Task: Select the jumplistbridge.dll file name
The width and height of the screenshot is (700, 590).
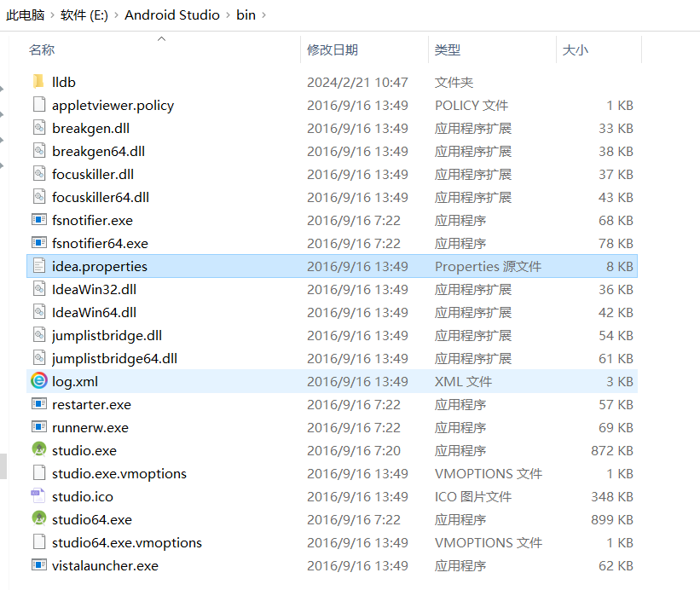Action: click(107, 336)
